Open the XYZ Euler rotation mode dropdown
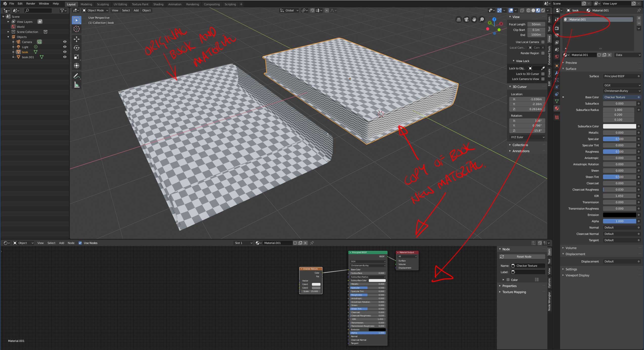This screenshot has height=350, width=644. [x=527, y=137]
